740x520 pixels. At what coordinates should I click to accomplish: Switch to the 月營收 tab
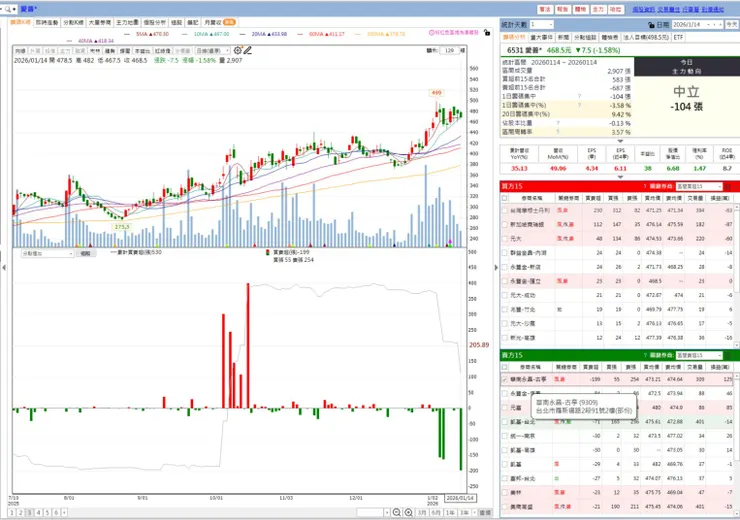(x=219, y=22)
